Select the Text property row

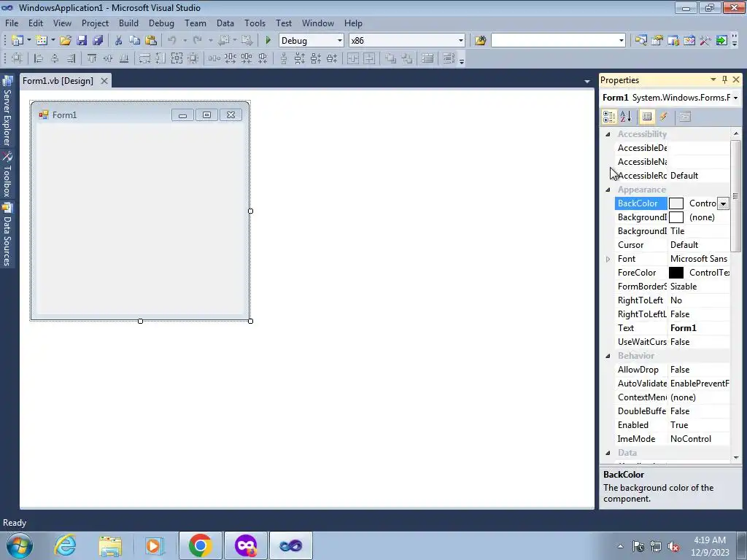tap(672, 328)
